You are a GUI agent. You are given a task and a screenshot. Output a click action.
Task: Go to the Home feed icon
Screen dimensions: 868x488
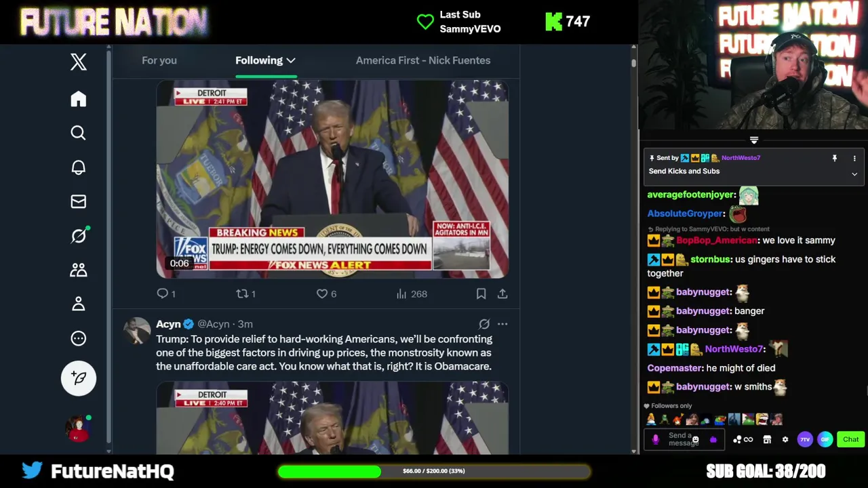pos(79,99)
